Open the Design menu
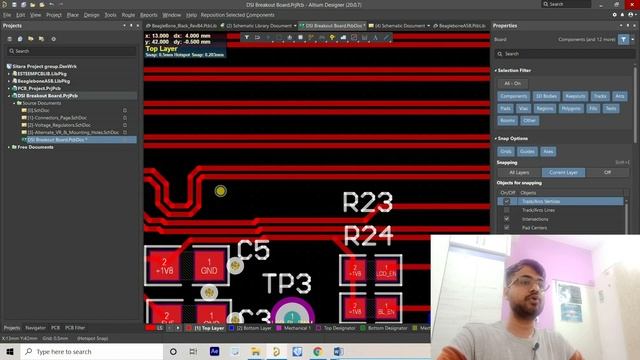Viewport: 640px width, 360px height. click(x=91, y=15)
